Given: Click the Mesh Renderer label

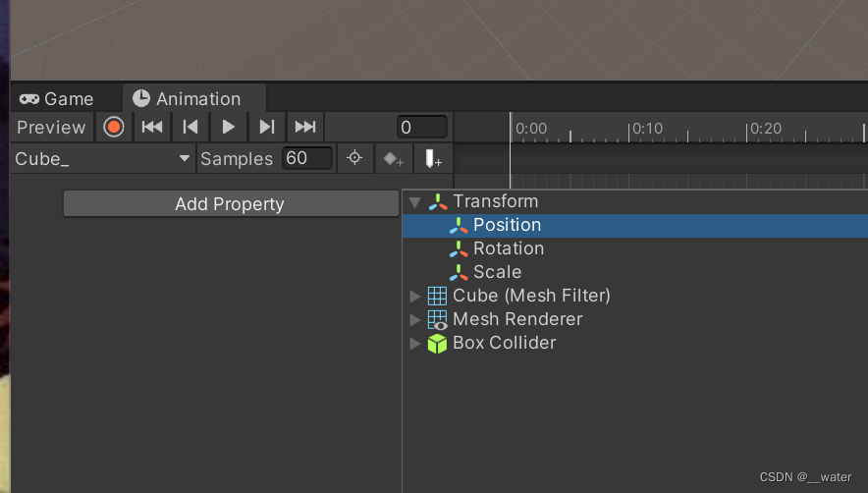Looking at the screenshot, I should tap(517, 319).
